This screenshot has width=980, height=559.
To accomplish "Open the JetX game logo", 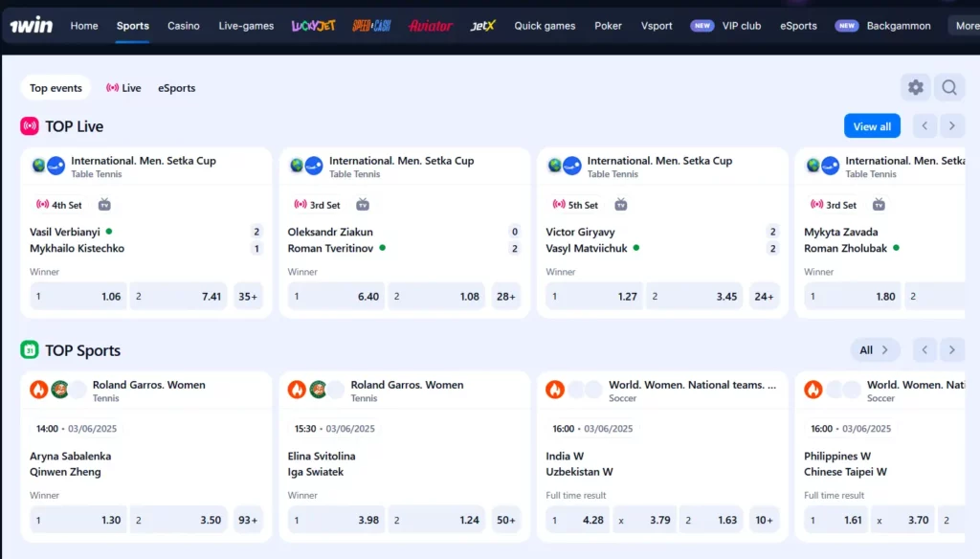I will click(482, 26).
